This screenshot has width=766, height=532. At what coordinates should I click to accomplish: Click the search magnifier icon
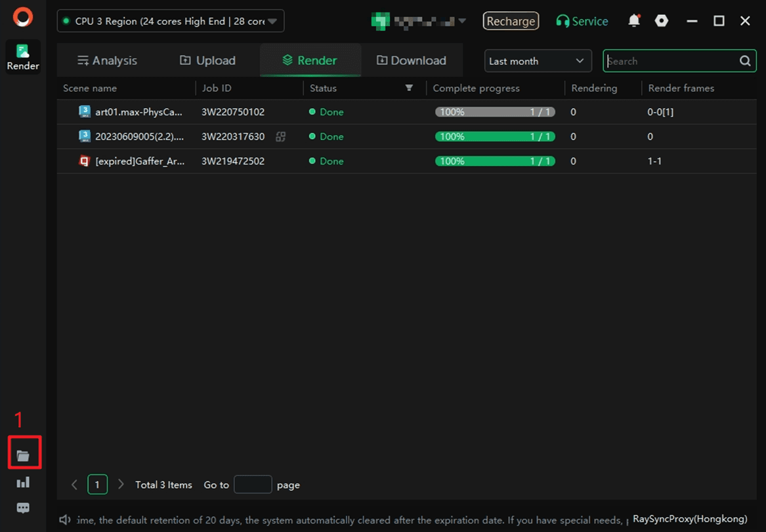pos(745,61)
